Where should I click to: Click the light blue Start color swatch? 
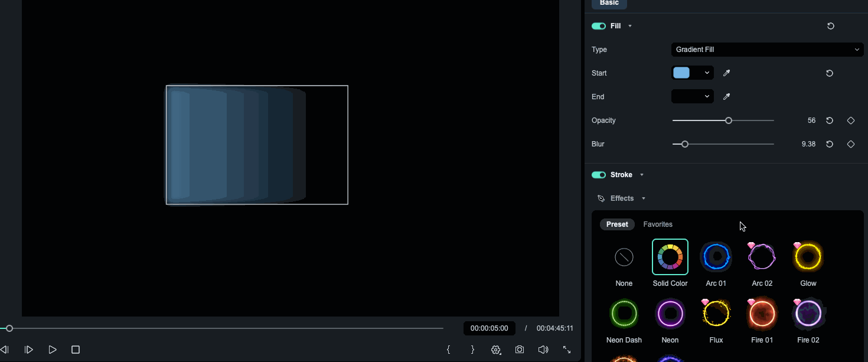(x=681, y=73)
